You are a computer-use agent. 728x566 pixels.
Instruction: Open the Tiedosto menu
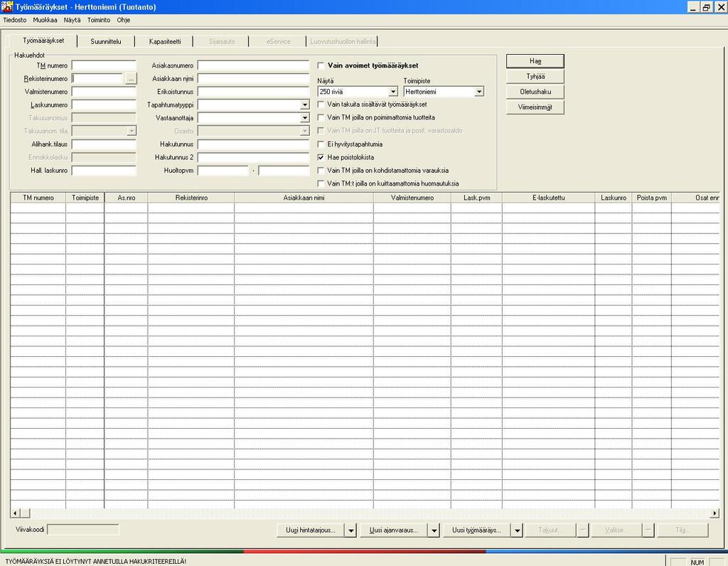tap(15, 20)
